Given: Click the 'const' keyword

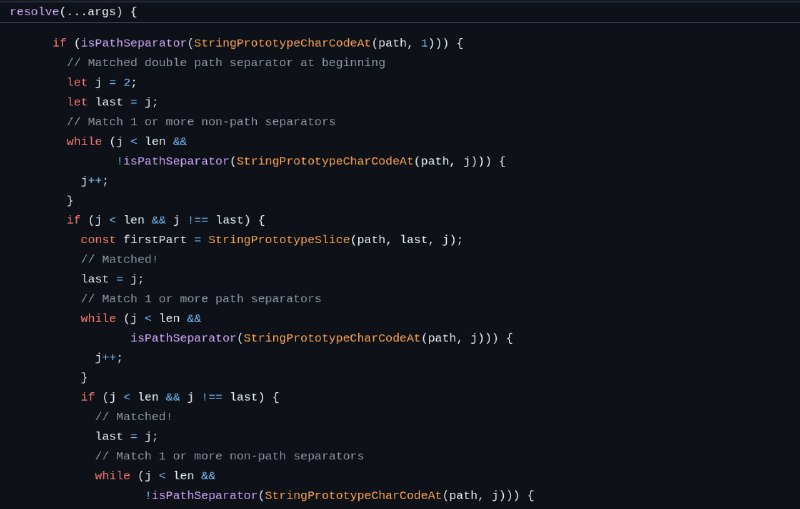Looking at the screenshot, I should point(98,240).
